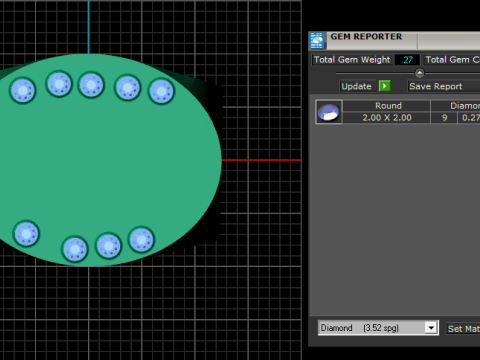
Task: Select the far-right gem in top row
Action: [x=161, y=91]
